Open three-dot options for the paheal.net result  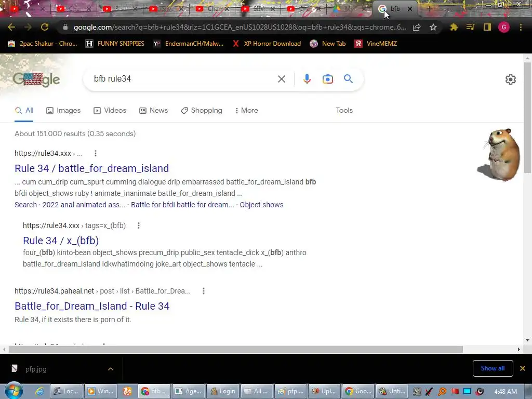tap(204, 291)
